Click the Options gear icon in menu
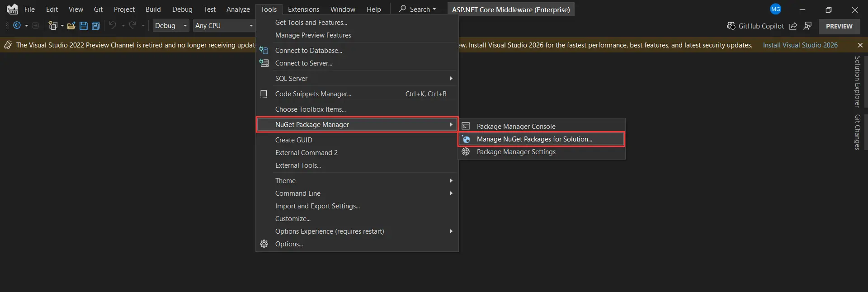 pyautogui.click(x=264, y=244)
